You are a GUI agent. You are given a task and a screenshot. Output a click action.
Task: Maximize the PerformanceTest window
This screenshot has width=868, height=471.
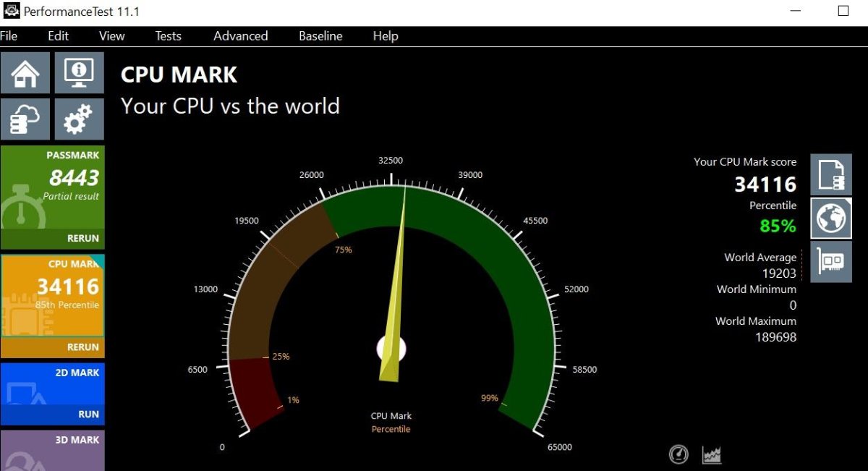843,11
